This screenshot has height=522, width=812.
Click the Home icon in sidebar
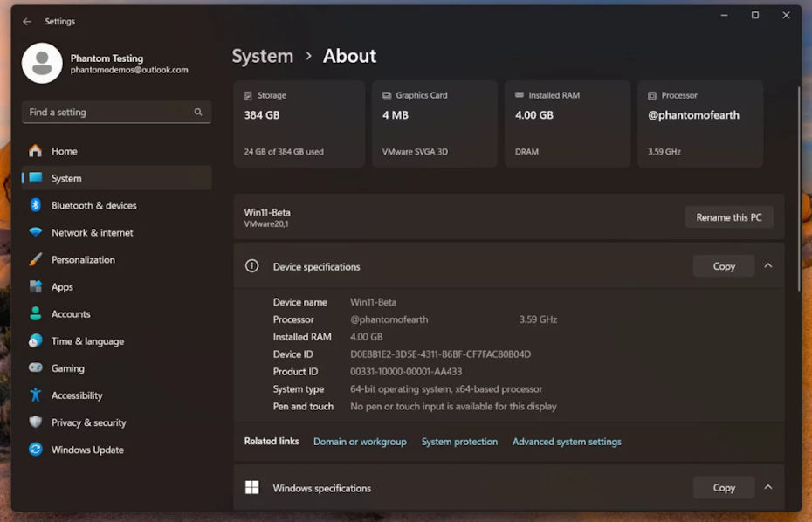click(35, 151)
